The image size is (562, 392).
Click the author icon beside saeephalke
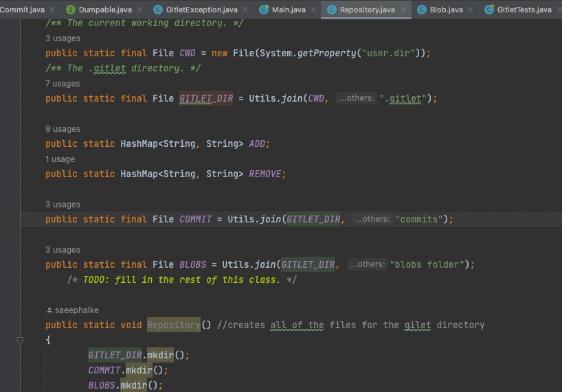click(49, 310)
